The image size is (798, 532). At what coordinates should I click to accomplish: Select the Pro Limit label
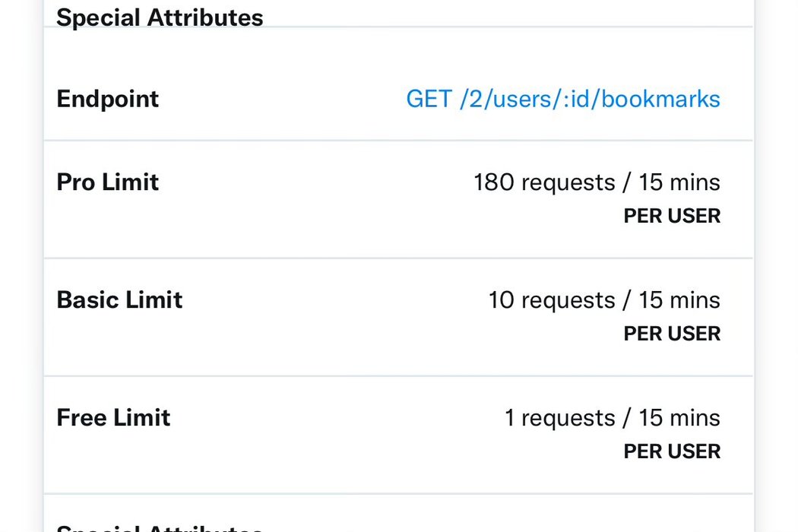pyautogui.click(x=107, y=182)
